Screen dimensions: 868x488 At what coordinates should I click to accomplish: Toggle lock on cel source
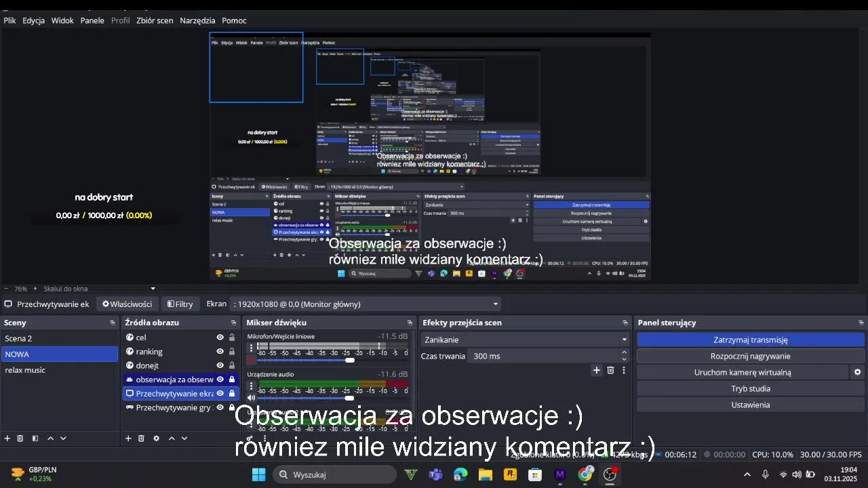(x=232, y=338)
